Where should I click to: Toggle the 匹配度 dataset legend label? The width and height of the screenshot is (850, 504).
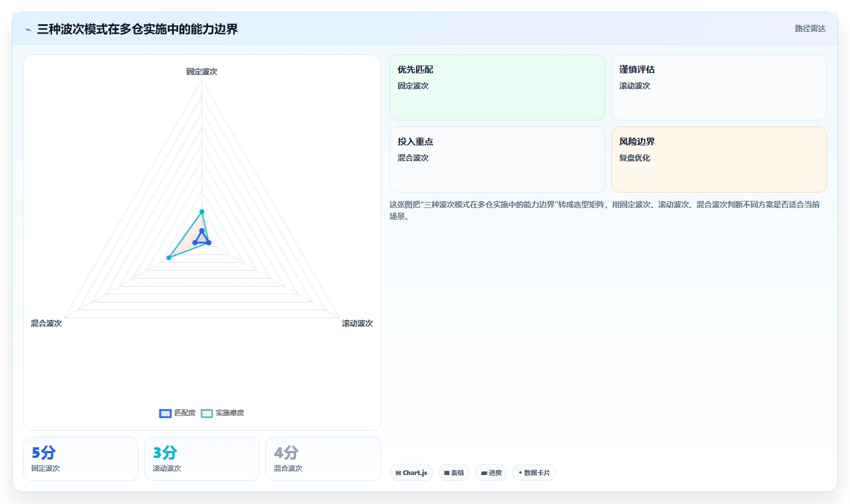185,413
